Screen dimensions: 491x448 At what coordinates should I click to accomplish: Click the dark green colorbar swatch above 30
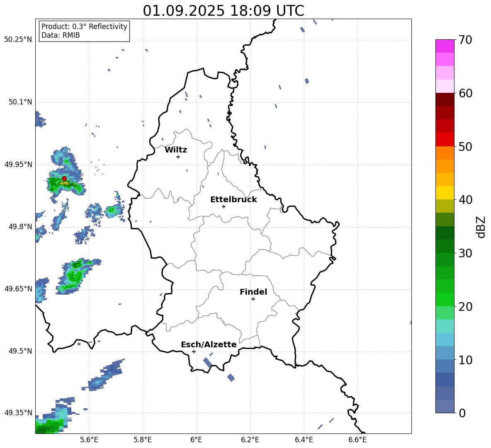445,246
